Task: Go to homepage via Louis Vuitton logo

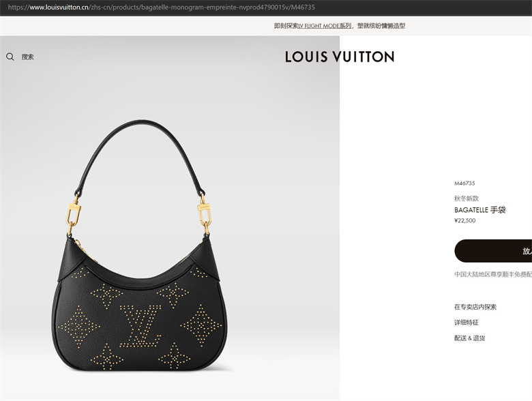Action: (340, 57)
